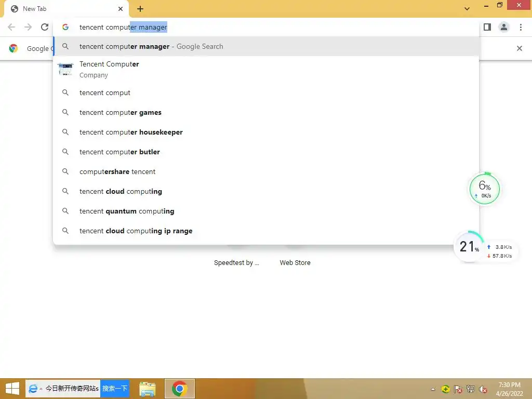
Task: Choose 'tencent cloud computing' suggestion
Action: pos(266,191)
